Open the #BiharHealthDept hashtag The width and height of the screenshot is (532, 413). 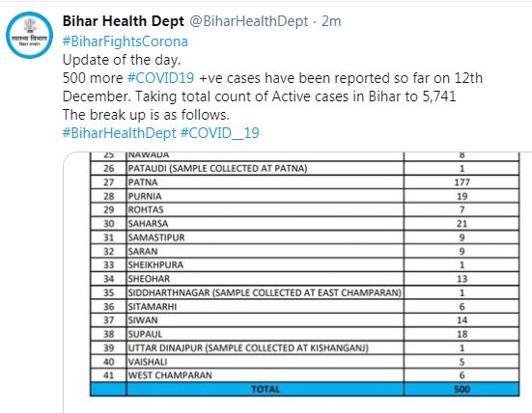pyautogui.click(x=120, y=132)
